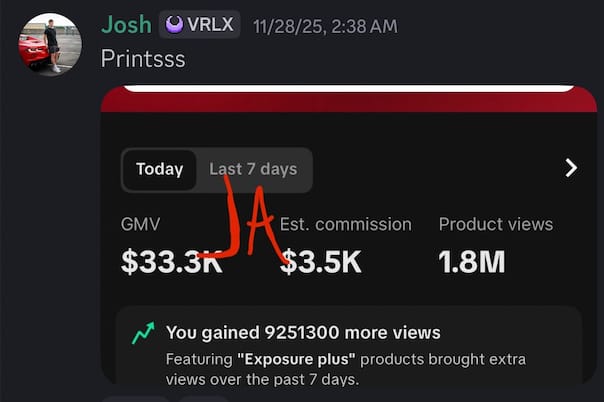604x402 pixels.
Task: Click the red banner atop the image
Action: [x=348, y=100]
